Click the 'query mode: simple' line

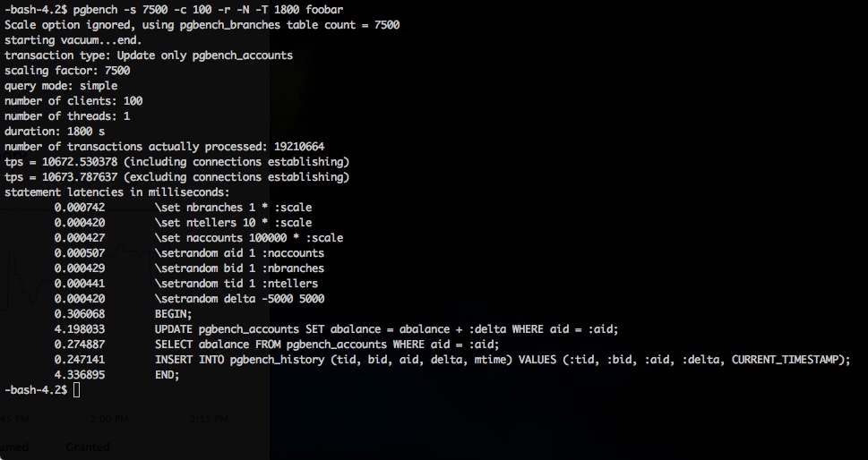point(61,86)
